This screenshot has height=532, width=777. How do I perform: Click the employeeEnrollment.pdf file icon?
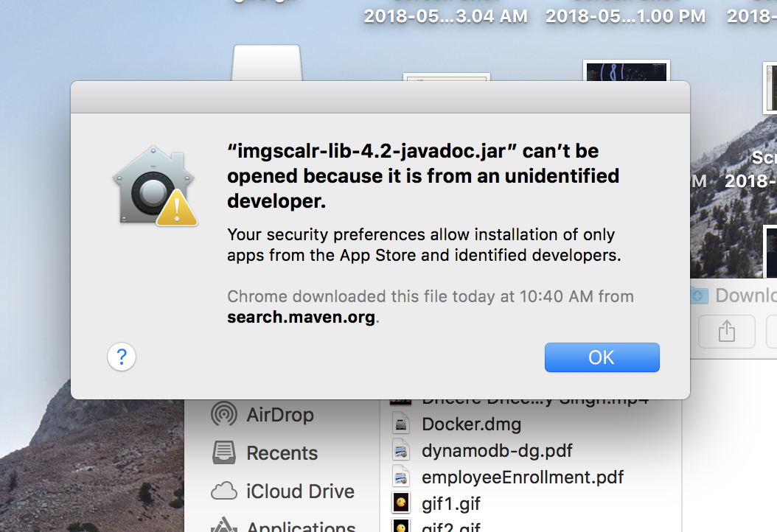(401, 477)
